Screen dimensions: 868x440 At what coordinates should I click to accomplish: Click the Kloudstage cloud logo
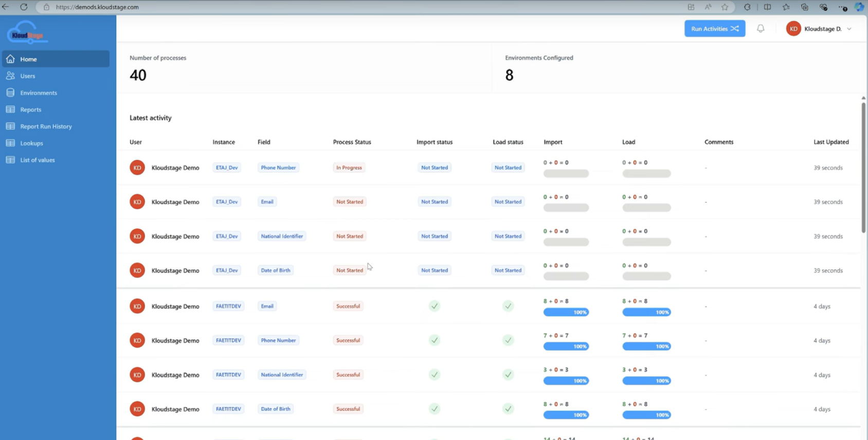tap(27, 32)
